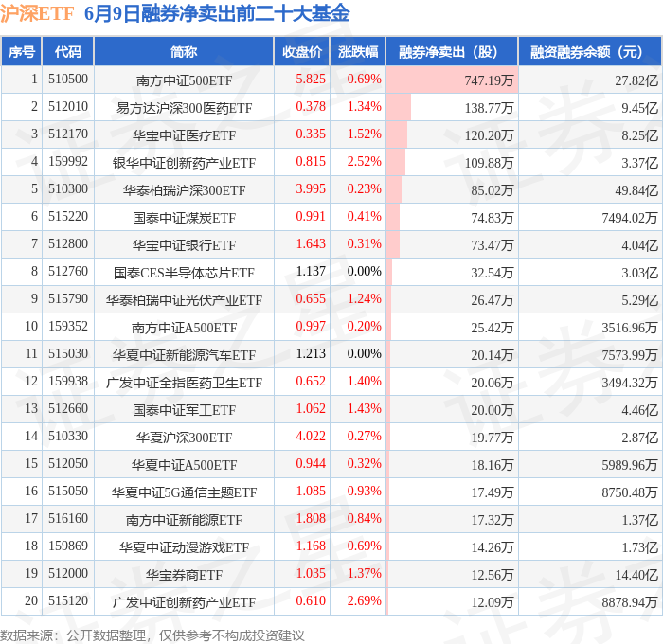663x644 pixels.
Task: Select fund name 广发中证全指医药卫生ETF
Action: (184, 383)
